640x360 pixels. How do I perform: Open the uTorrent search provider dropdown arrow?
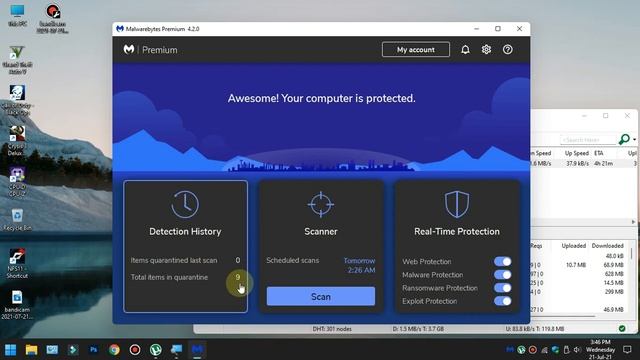634,140
